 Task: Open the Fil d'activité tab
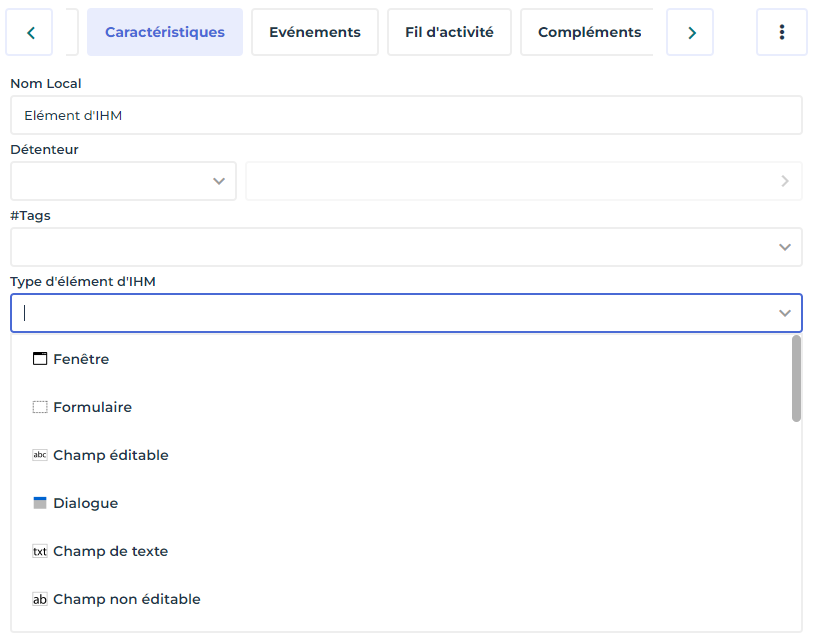tap(449, 32)
